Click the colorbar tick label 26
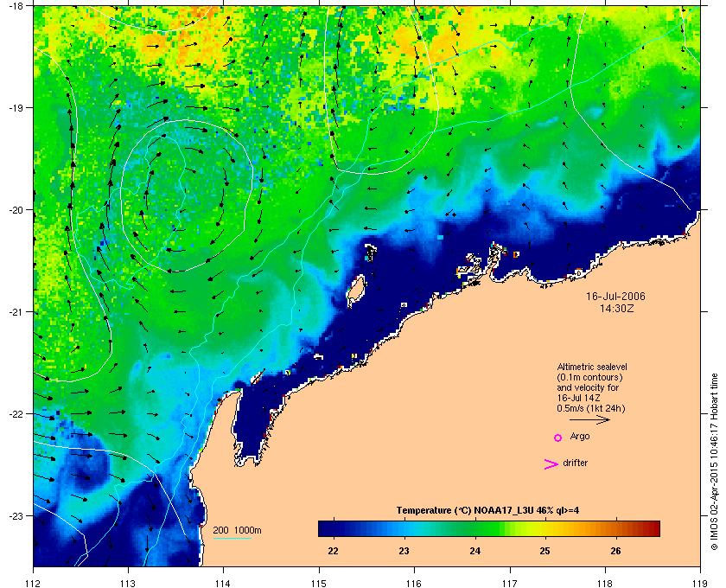The width and height of the screenshot is (726, 588). [x=615, y=551]
